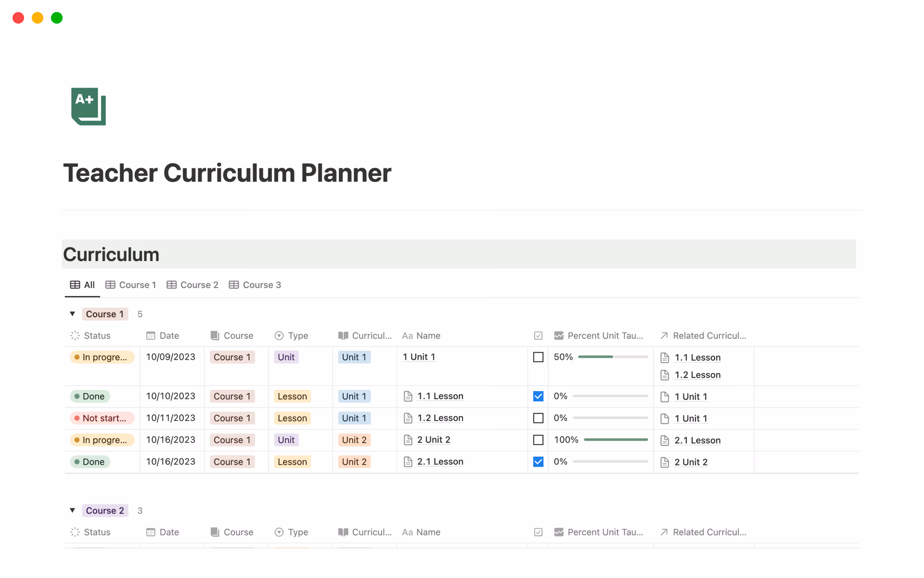924x578 pixels.
Task: Collapse the Course 1 group triangle
Action: (73, 314)
